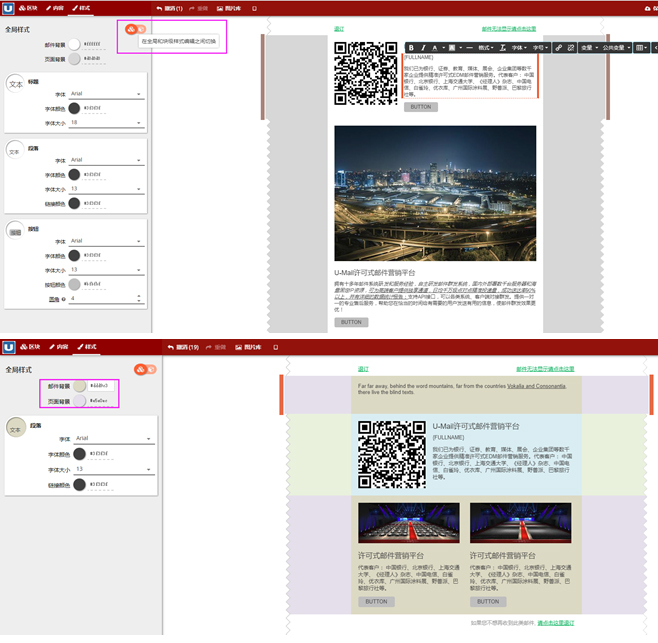This screenshot has height=643, width=658.
Task: Toggle global/block style switch in bottom panel
Action: point(145,369)
